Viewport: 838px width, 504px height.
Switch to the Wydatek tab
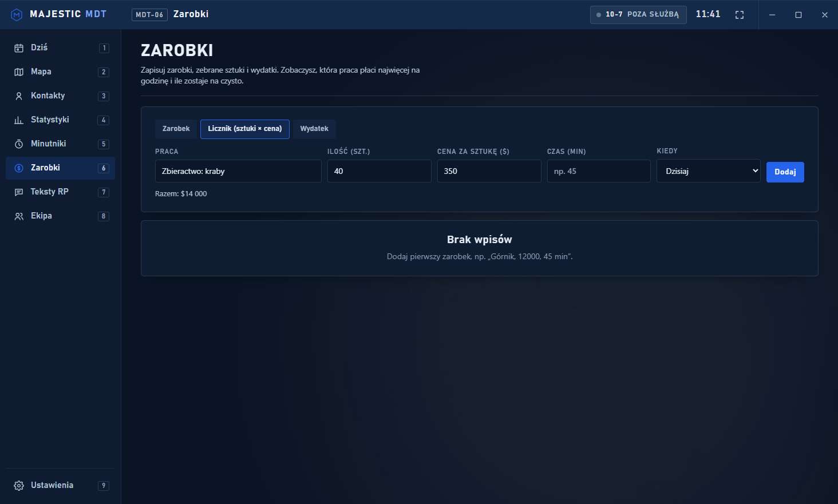[314, 129]
